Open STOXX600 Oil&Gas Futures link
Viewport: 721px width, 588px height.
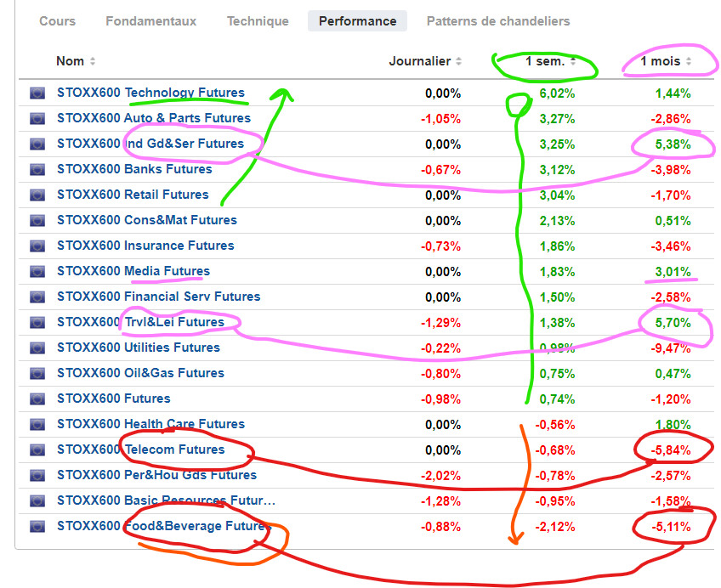pos(140,373)
